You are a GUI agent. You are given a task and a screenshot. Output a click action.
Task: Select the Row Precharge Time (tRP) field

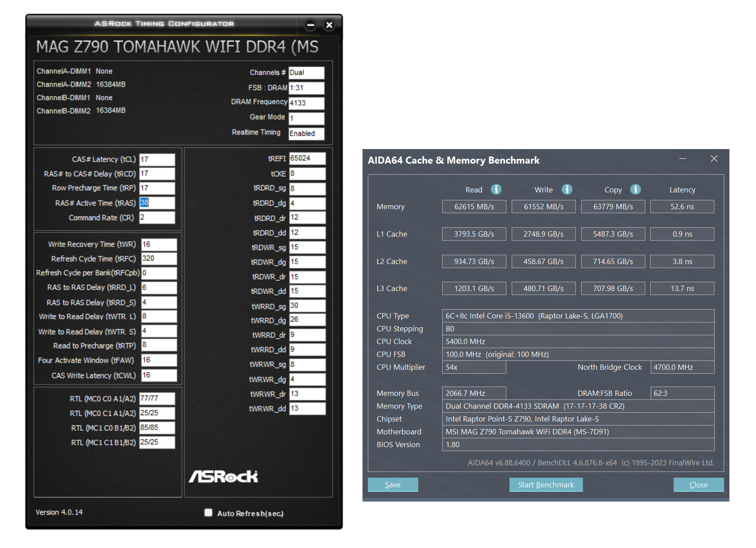[x=157, y=188]
